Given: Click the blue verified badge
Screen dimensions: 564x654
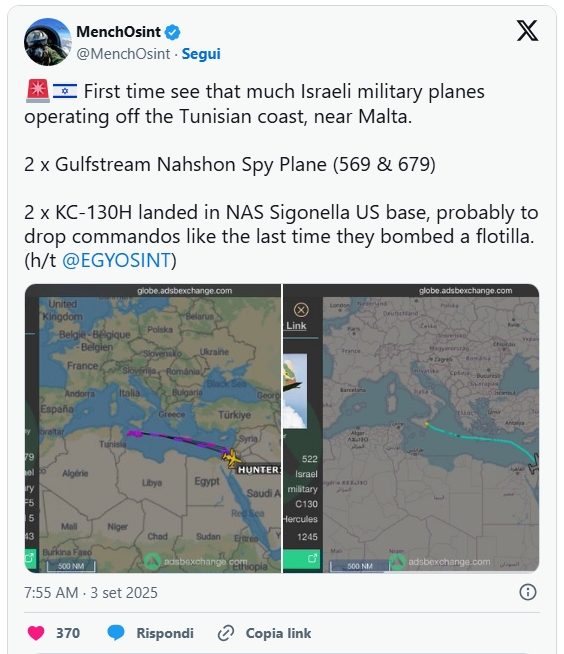Looking at the screenshot, I should [x=172, y=32].
